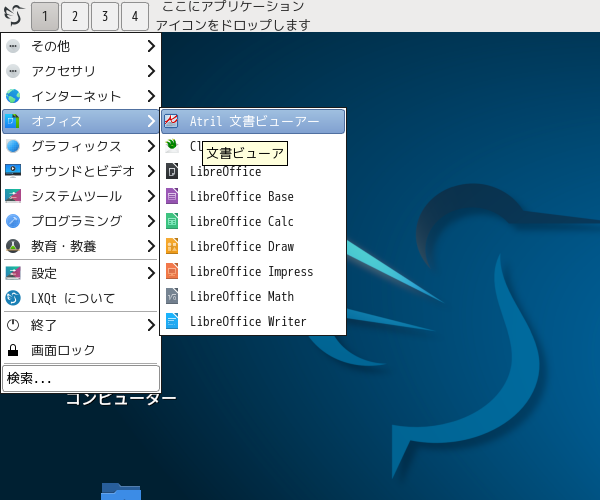Click the LXQt について logo icon
The height and width of the screenshot is (500, 600).
click(x=13, y=298)
